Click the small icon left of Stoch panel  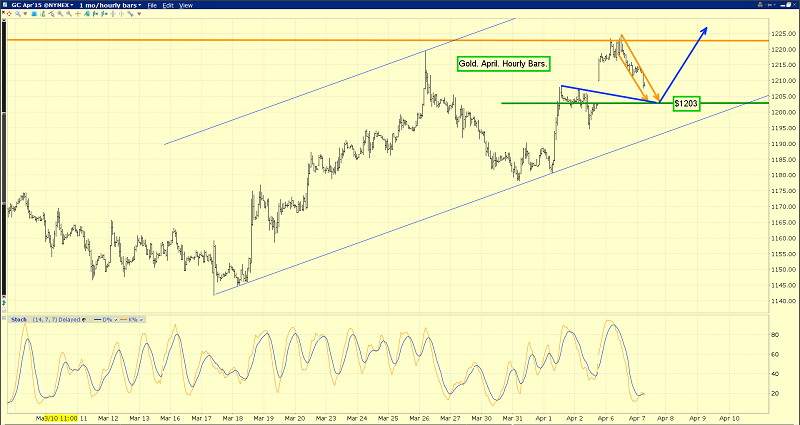(4, 318)
